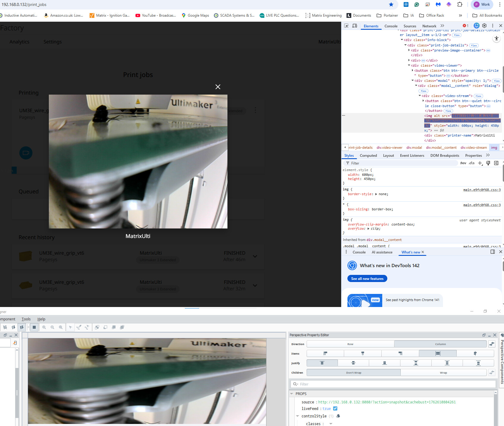Image resolution: width=504 pixels, height=426 pixels.
Task: Click the zoom in magnifier in designer toolbar
Action: tap(44, 327)
